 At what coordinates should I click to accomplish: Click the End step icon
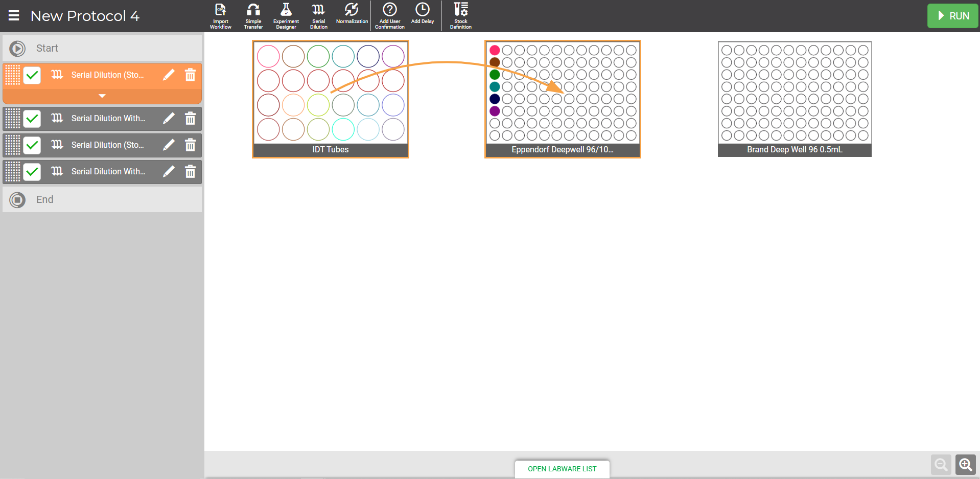pos(17,200)
